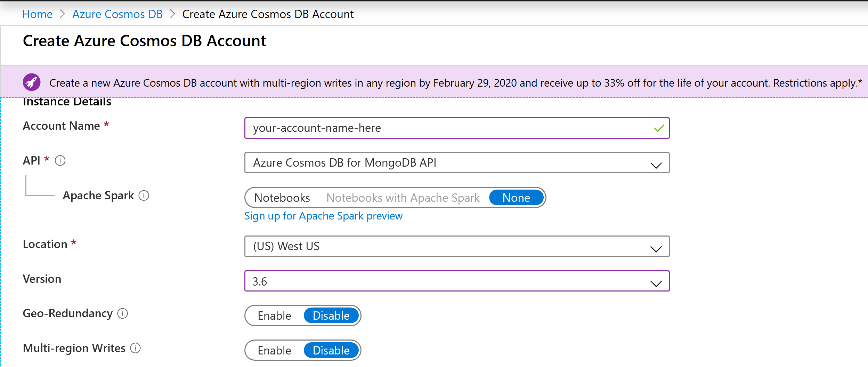868x367 pixels.
Task: Click the page title Create Azure Cosmos DB Account
Action: 144,41
